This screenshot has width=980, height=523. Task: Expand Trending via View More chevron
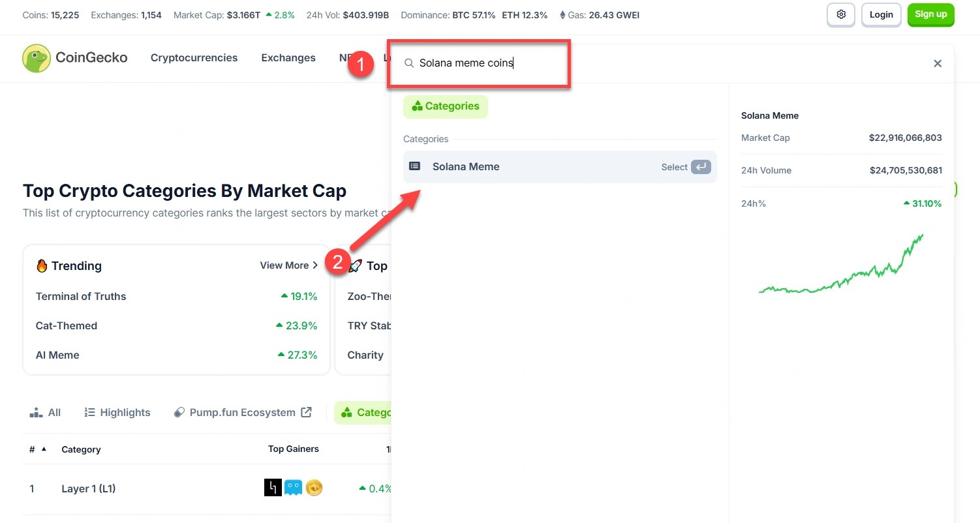pyautogui.click(x=315, y=265)
